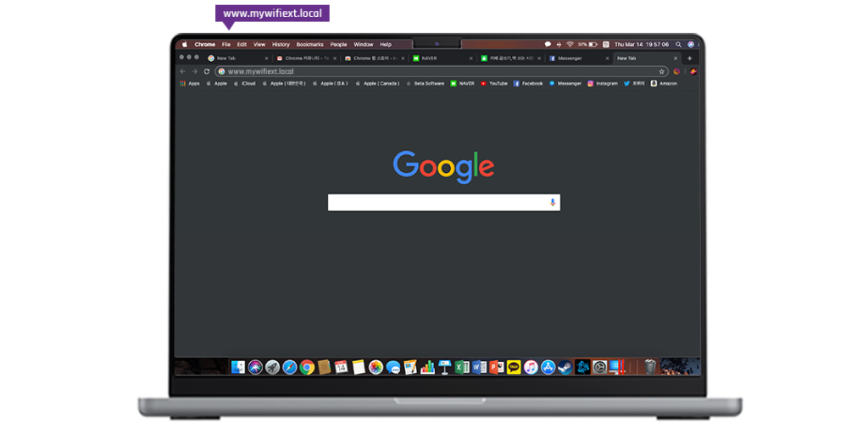Go forward using the forward arrow

[194, 71]
